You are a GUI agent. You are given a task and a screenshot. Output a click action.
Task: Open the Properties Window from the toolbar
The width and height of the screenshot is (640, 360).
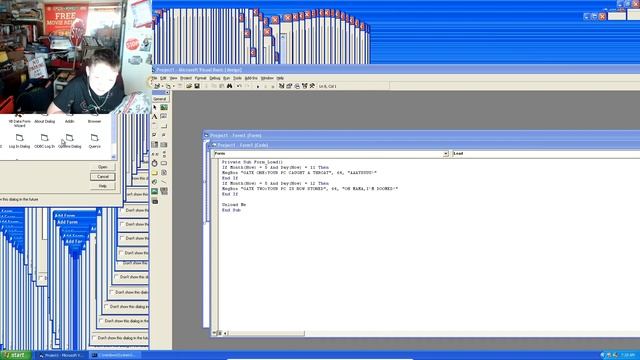coord(289,86)
